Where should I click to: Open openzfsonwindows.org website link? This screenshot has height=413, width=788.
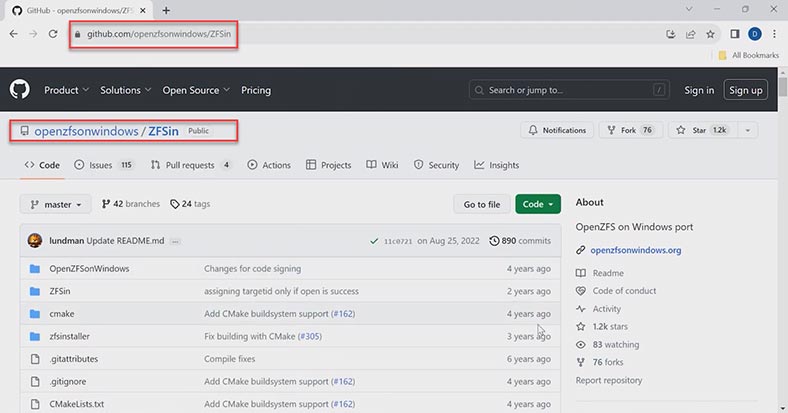(x=636, y=250)
